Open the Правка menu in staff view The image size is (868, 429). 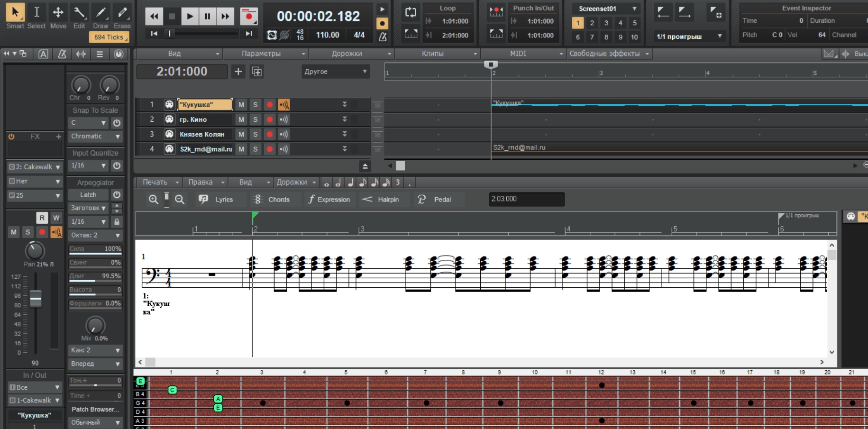point(205,182)
